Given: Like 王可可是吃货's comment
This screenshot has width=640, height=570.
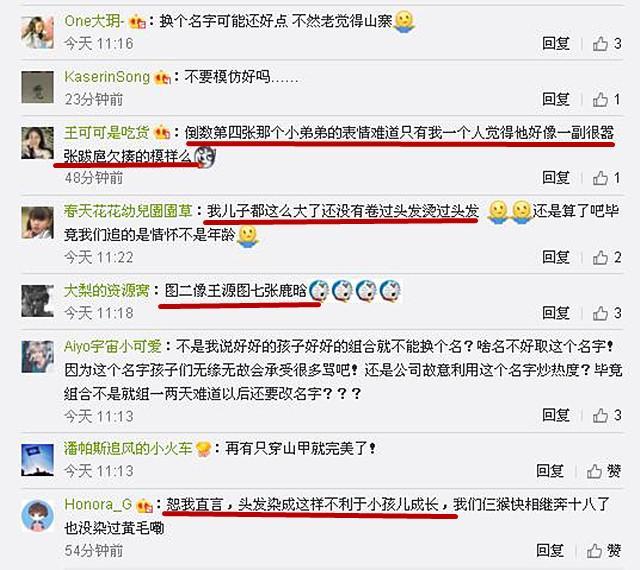Looking at the screenshot, I should 607,178.
